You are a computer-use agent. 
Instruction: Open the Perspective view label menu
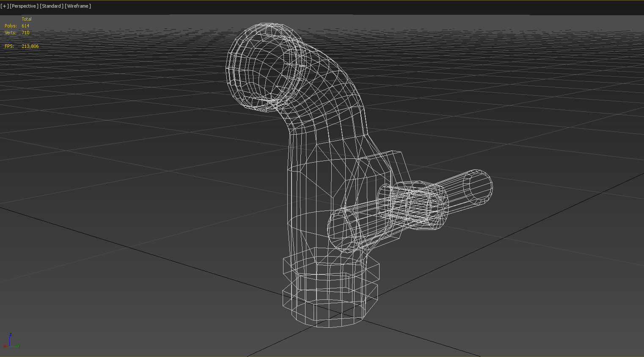[24, 6]
